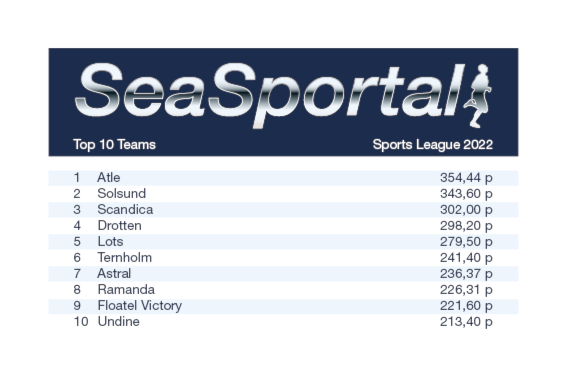Click the 343,60 p score
This screenshot has width=567, height=378.
click(466, 194)
